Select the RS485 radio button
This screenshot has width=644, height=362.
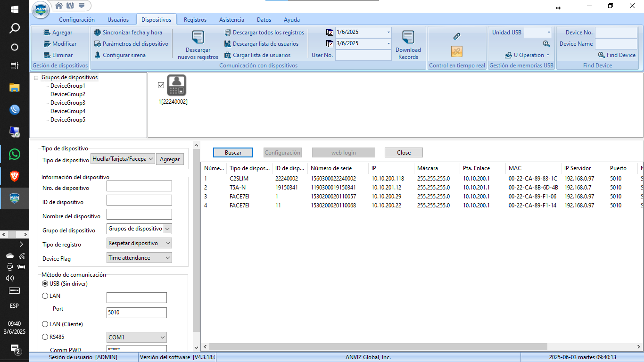coord(45,337)
